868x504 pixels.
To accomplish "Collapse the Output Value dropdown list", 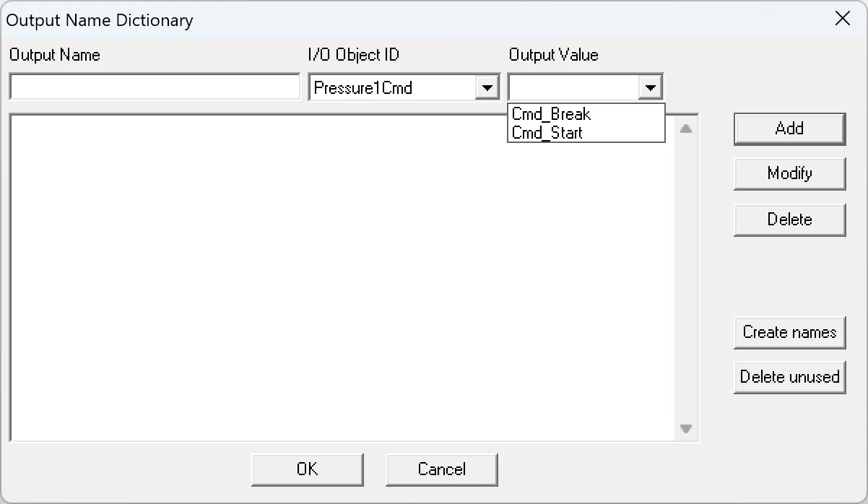I will tap(649, 87).
